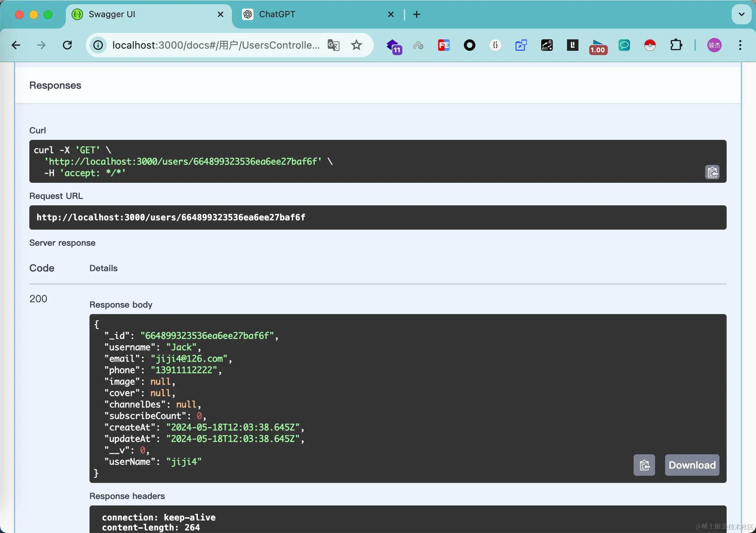
Task: Open the Chrome three-dot menu
Action: tap(740, 45)
